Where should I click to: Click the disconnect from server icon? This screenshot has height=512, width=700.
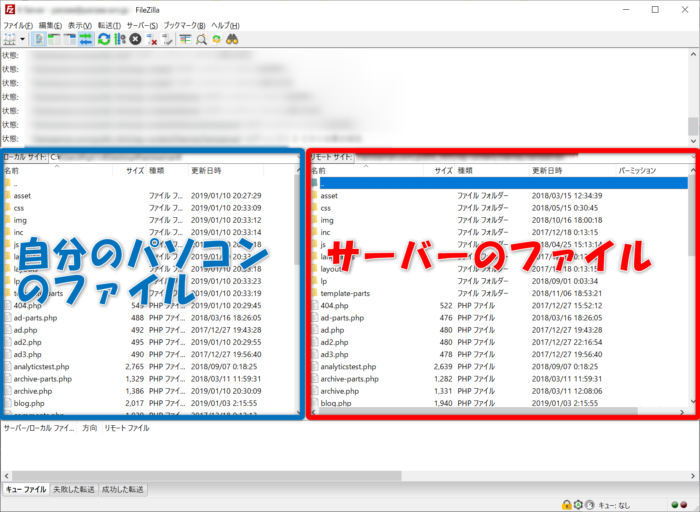pos(152,39)
